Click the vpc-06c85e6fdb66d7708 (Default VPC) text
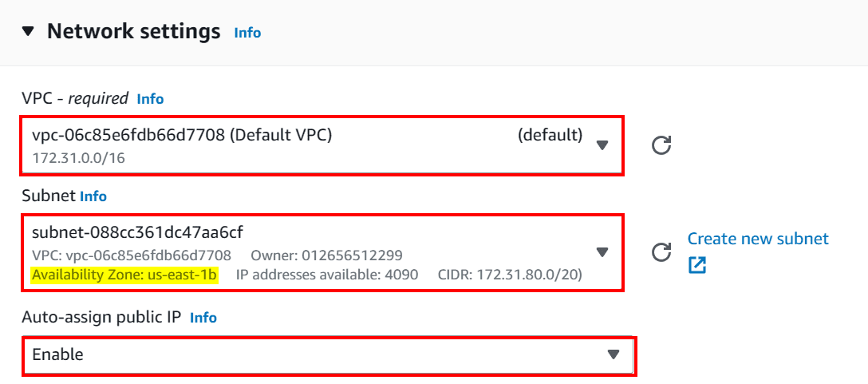868x384 pixels. click(182, 135)
